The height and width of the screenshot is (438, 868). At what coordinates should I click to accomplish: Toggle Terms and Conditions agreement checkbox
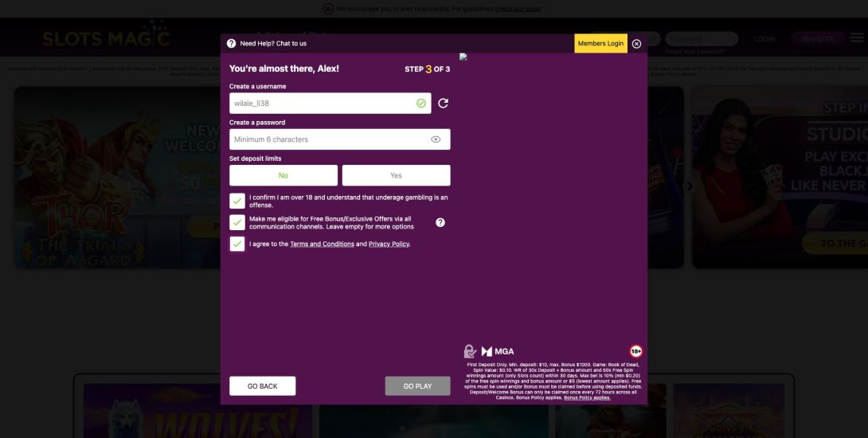click(237, 244)
